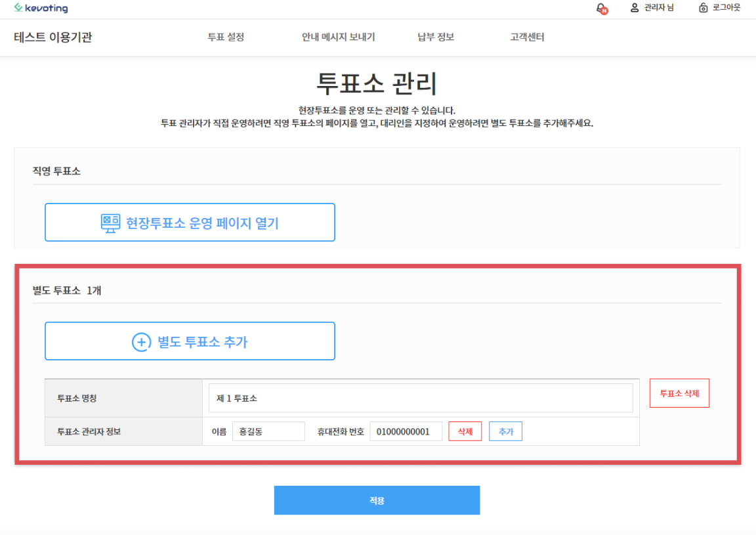Add a manager with the 추가 button
The width and height of the screenshot is (756, 535).
pos(505,431)
